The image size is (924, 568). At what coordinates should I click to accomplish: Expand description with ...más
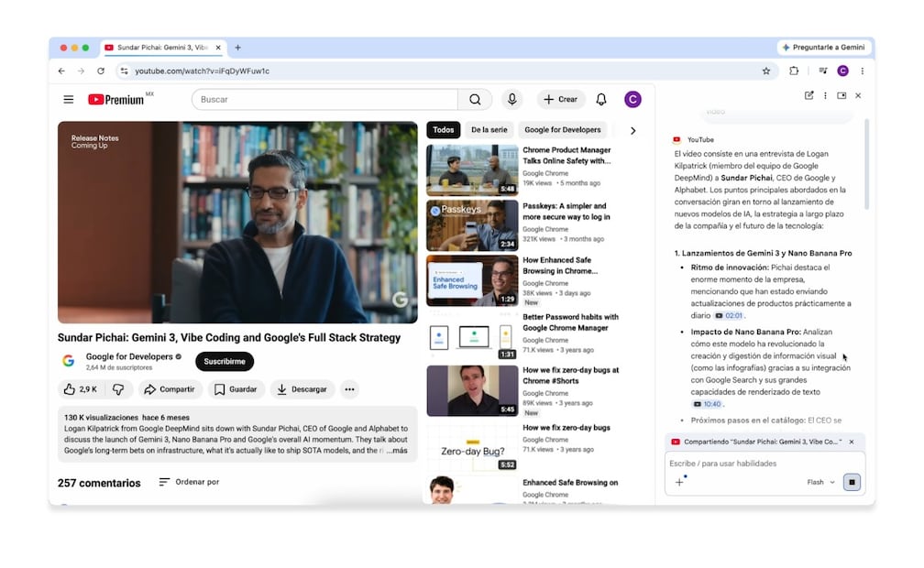397,451
